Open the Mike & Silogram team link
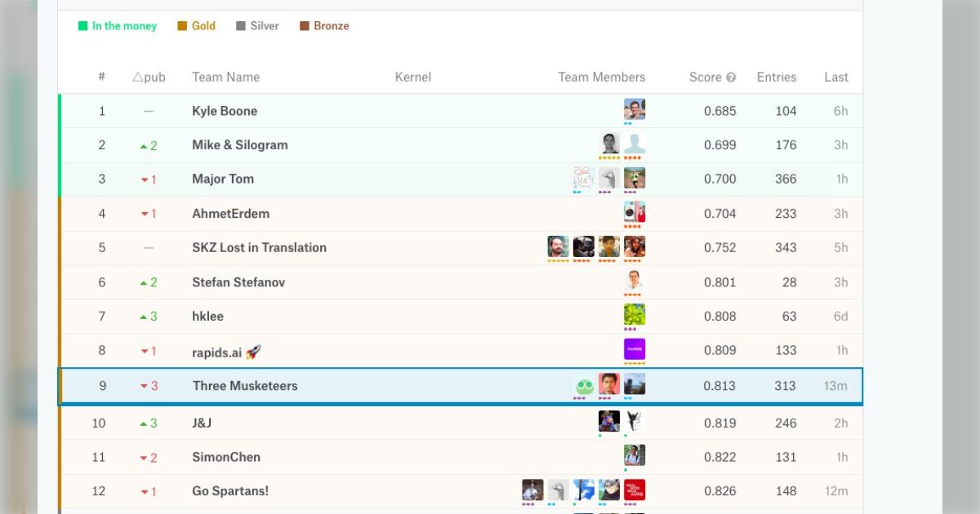980x514 pixels. click(x=240, y=145)
